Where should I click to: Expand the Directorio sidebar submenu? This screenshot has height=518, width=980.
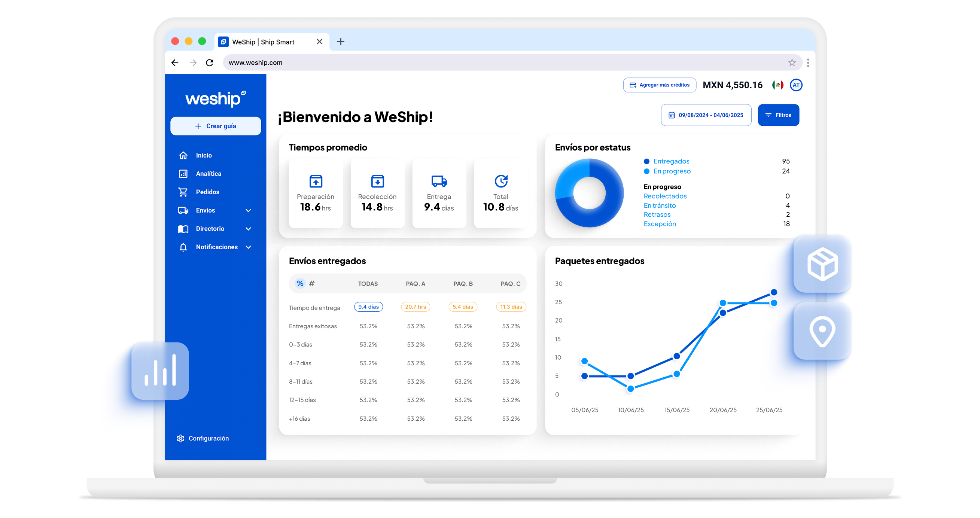[x=249, y=229]
